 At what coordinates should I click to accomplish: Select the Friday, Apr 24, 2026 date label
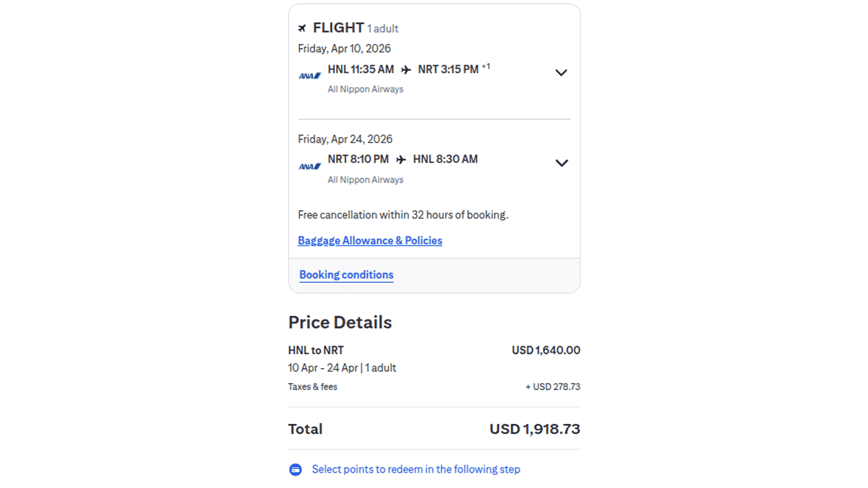[345, 139]
